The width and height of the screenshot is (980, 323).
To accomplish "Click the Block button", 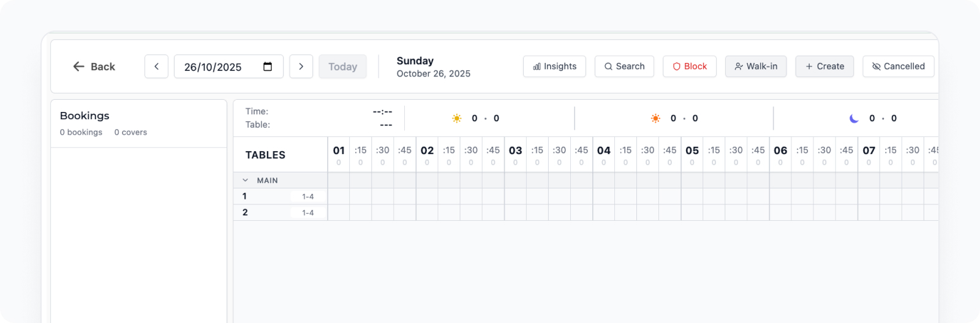I will tap(689, 67).
